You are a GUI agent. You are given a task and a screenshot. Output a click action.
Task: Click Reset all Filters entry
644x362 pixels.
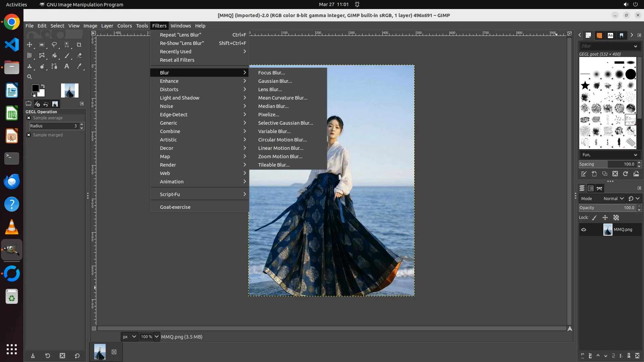coord(177,60)
